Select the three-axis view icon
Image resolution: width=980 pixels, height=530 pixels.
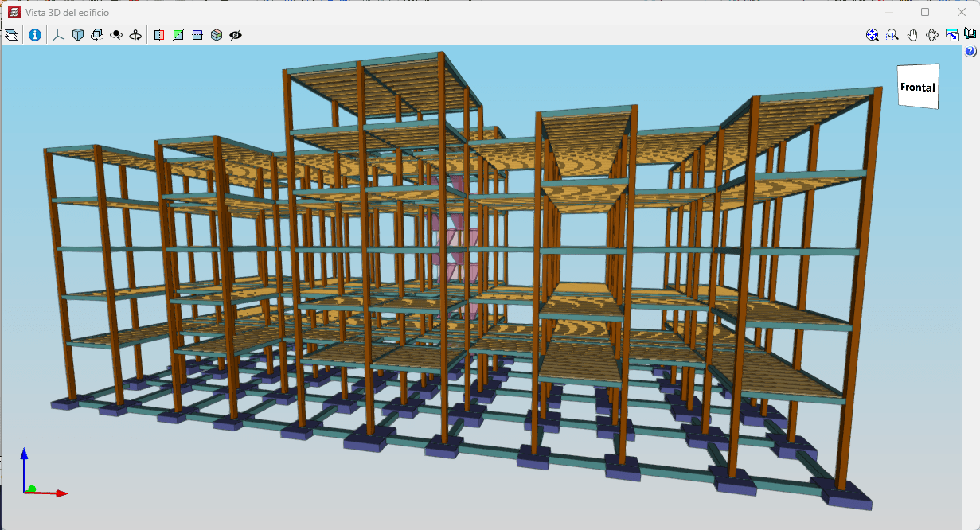click(x=59, y=35)
